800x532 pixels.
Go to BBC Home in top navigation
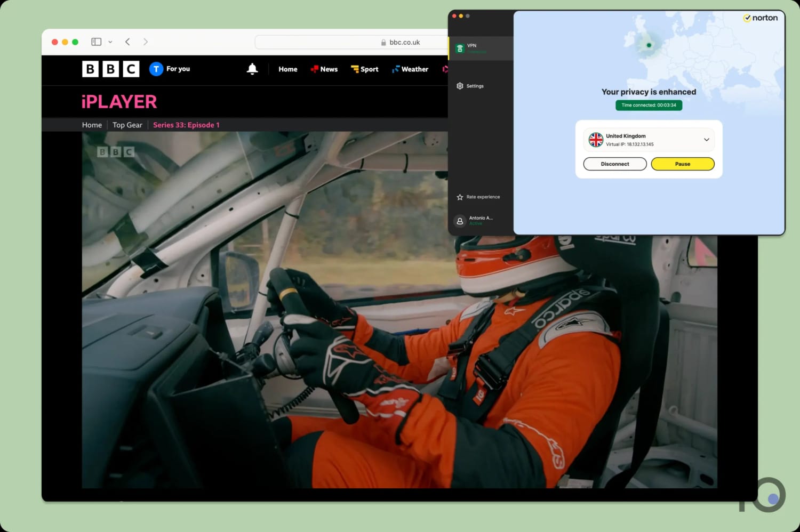tap(288, 69)
